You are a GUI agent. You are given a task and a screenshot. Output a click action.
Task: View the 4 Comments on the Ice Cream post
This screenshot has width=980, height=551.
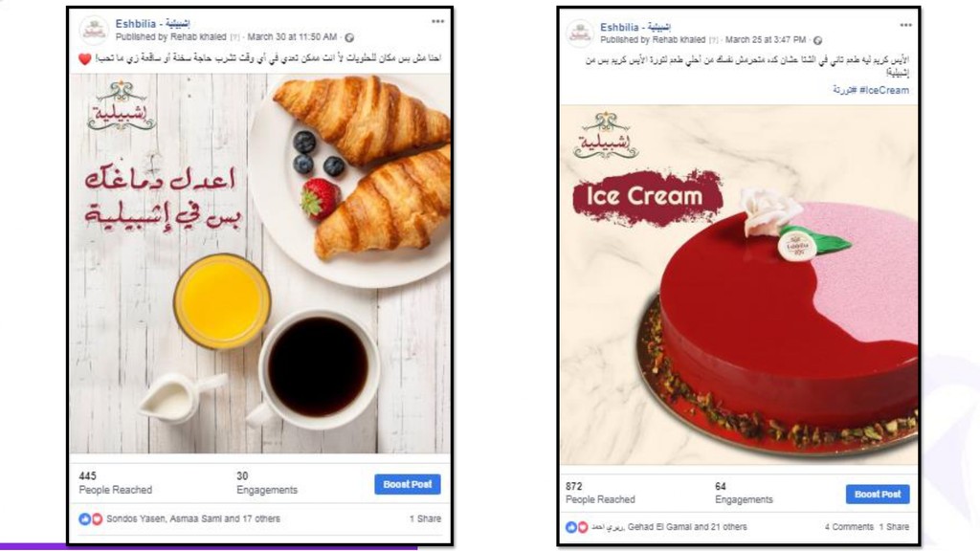[849, 527]
